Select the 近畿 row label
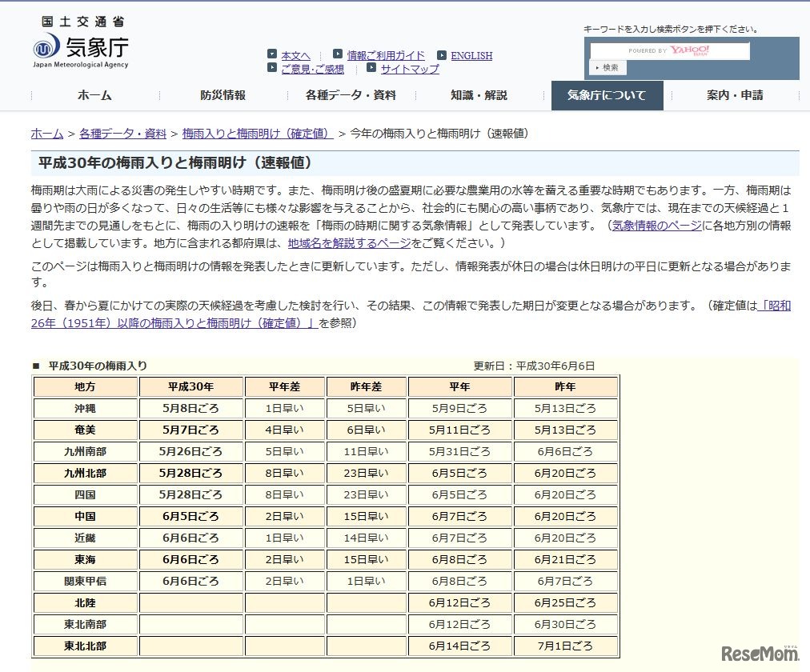 point(85,538)
